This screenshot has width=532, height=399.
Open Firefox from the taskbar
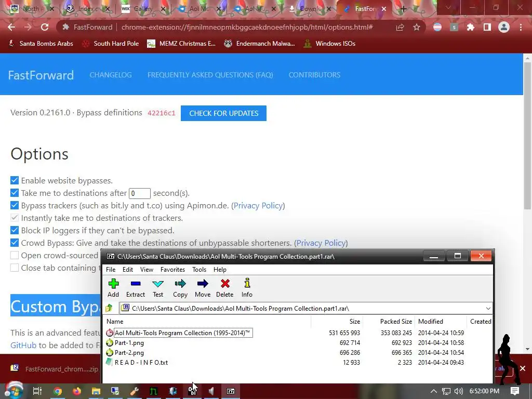click(77, 391)
